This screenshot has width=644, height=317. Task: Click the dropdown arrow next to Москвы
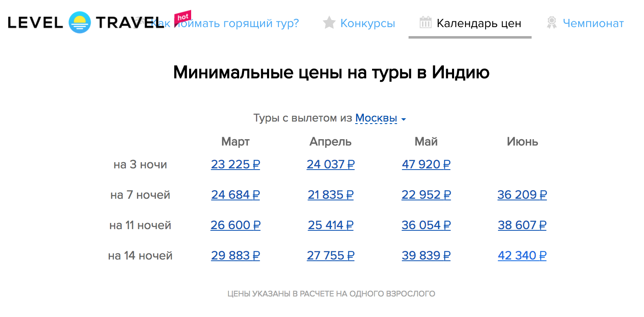tap(404, 119)
